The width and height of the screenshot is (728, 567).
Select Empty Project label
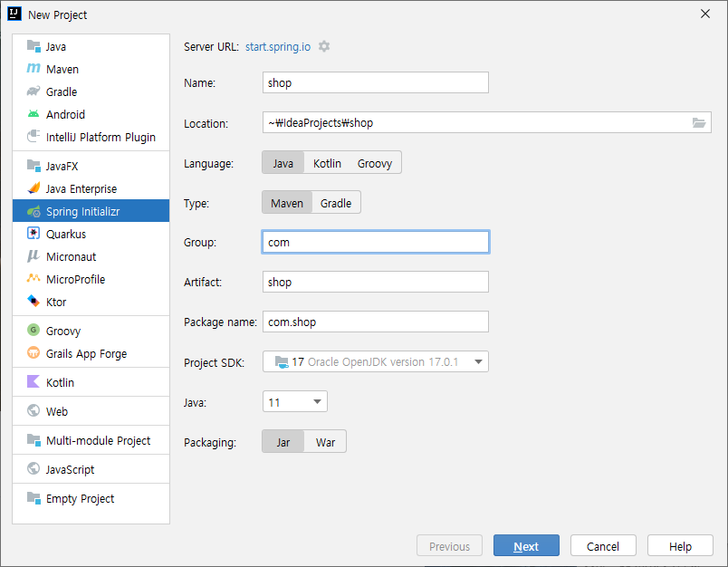(x=80, y=499)
